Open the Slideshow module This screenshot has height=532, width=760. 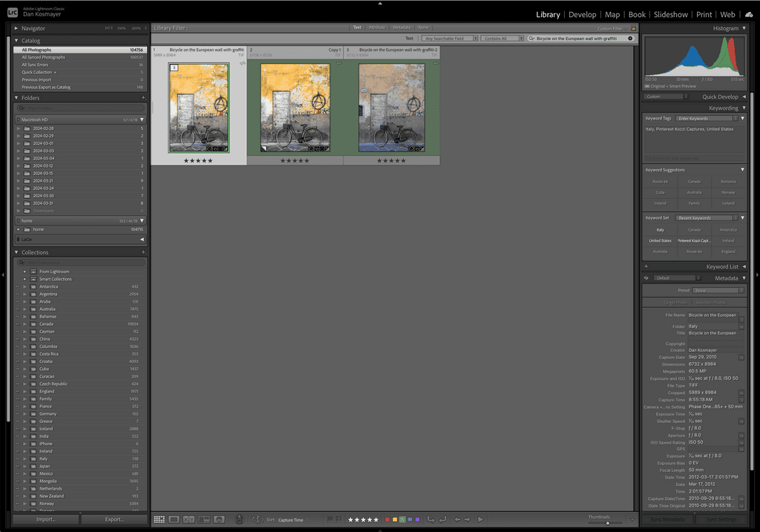point(670,15)
